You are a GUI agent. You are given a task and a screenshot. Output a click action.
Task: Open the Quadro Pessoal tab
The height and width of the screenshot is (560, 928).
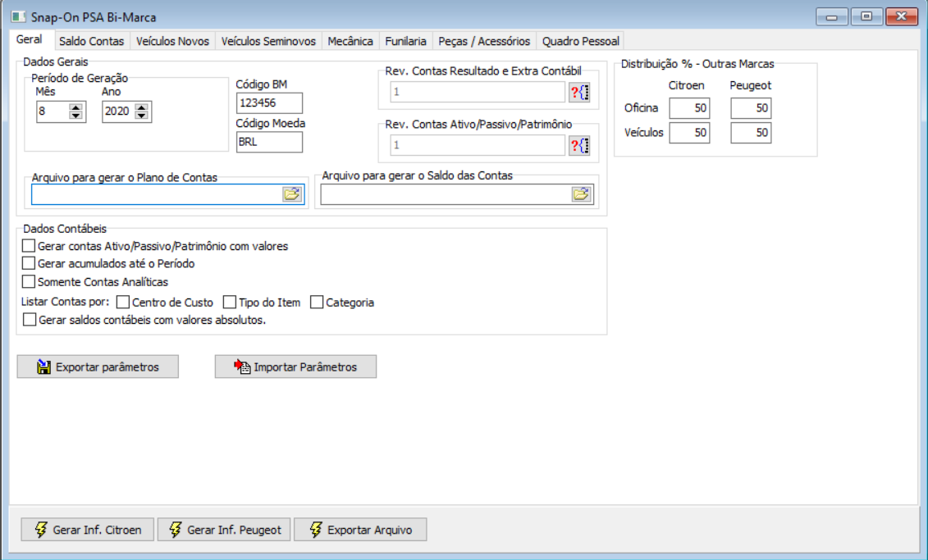click(581, 41)
